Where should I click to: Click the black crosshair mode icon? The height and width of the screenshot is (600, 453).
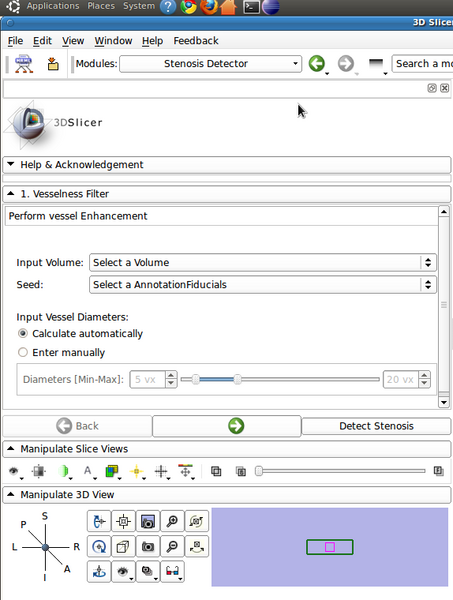click(161, 471)
